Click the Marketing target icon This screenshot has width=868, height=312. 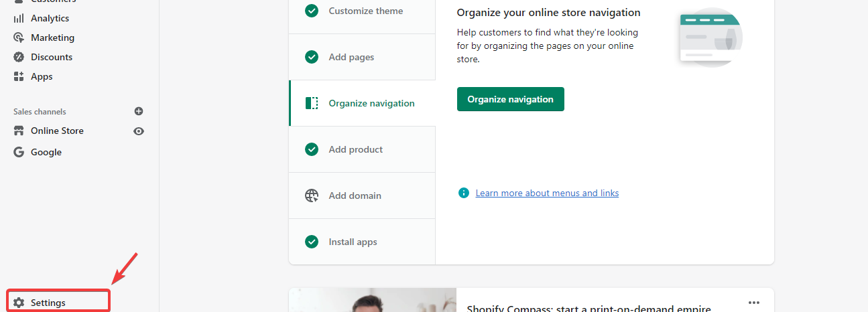coord(19,37)
